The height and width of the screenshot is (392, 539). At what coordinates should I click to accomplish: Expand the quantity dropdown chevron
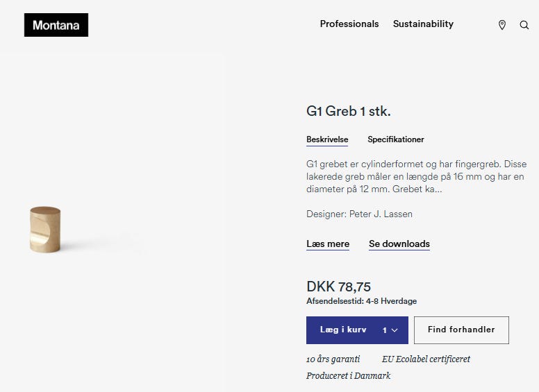395,330
